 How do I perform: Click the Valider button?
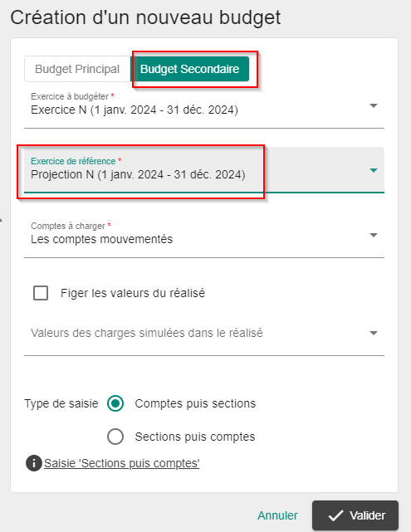point(355,515)
